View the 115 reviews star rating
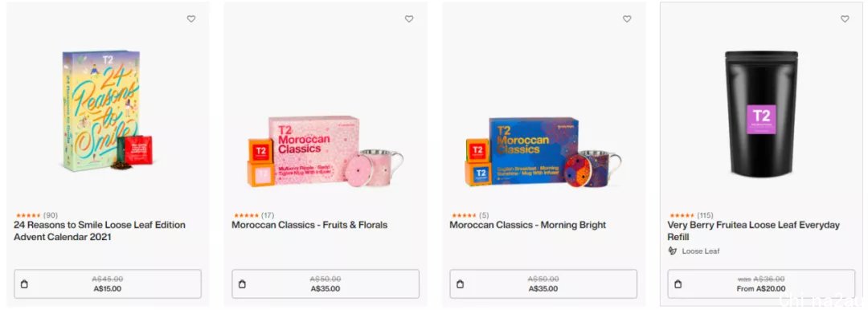The width and height of the screenshot is (868, 310). point(690,215)
